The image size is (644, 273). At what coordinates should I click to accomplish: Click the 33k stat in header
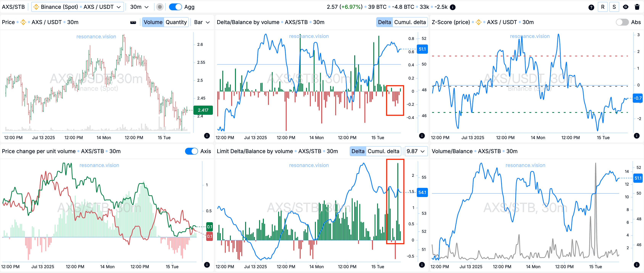coord(424,7)
